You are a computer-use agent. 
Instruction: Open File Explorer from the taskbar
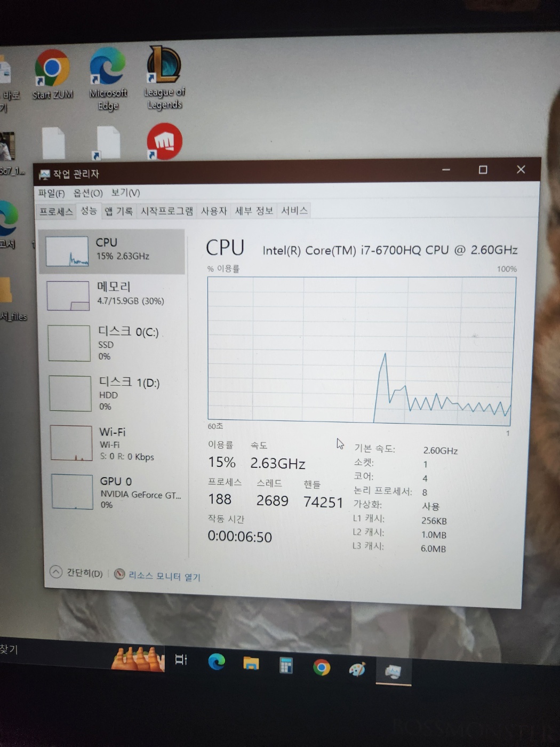(x=251, y=663)
